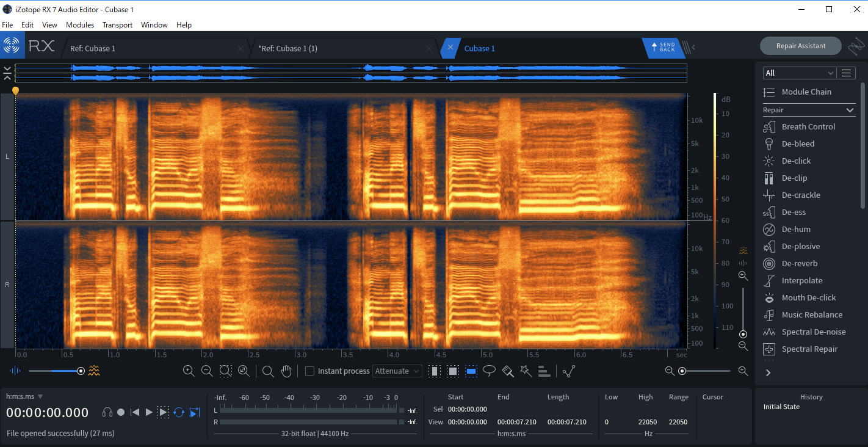Screen dimensions: 868x447
Task: Open the All module filter dropdown
Action: (799, 73)
